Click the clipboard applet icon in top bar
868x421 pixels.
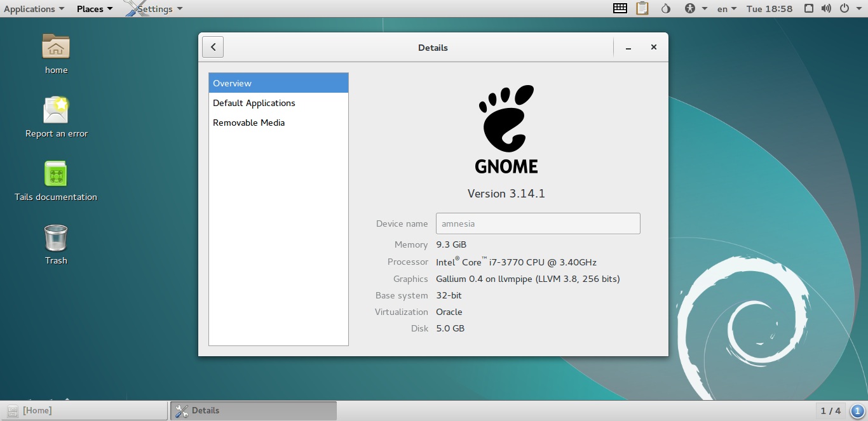pyautogui.click(x=642, y=9)
